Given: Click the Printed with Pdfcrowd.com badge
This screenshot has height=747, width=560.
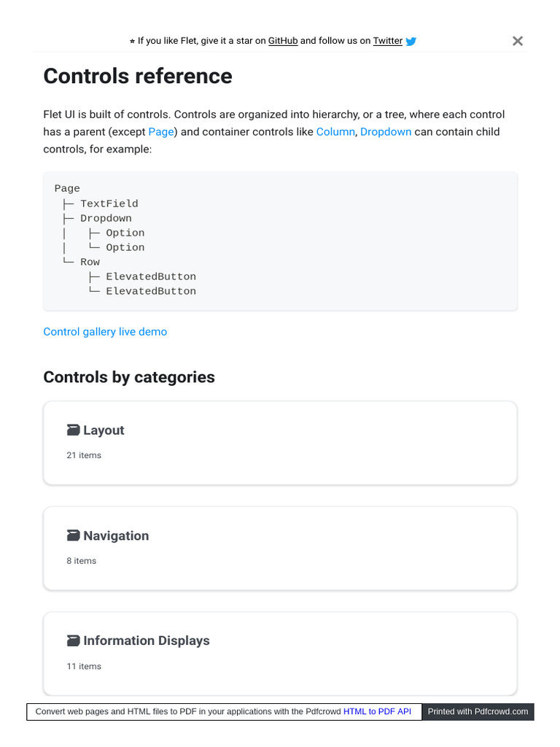Looking at the screenshot, I should pyautogui.click(x=478, y=711).
